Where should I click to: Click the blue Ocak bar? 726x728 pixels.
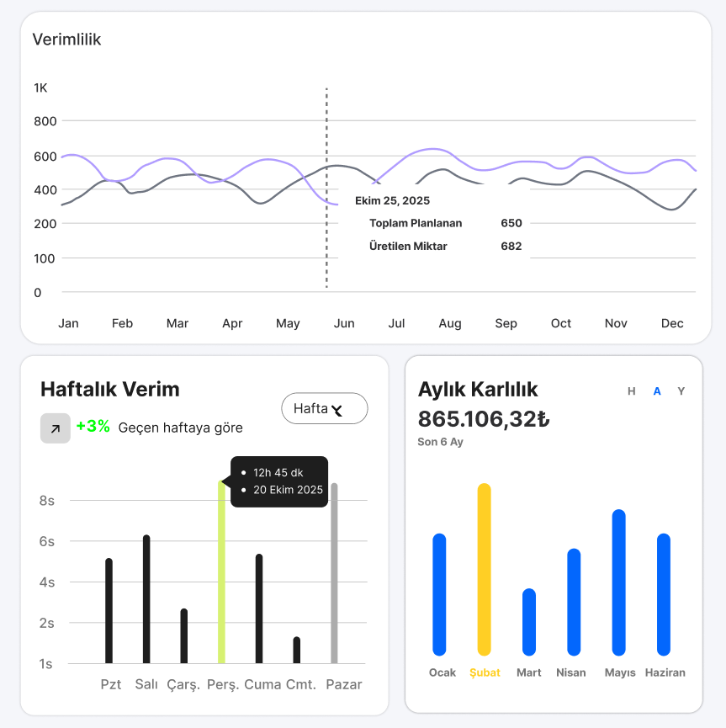439,594
